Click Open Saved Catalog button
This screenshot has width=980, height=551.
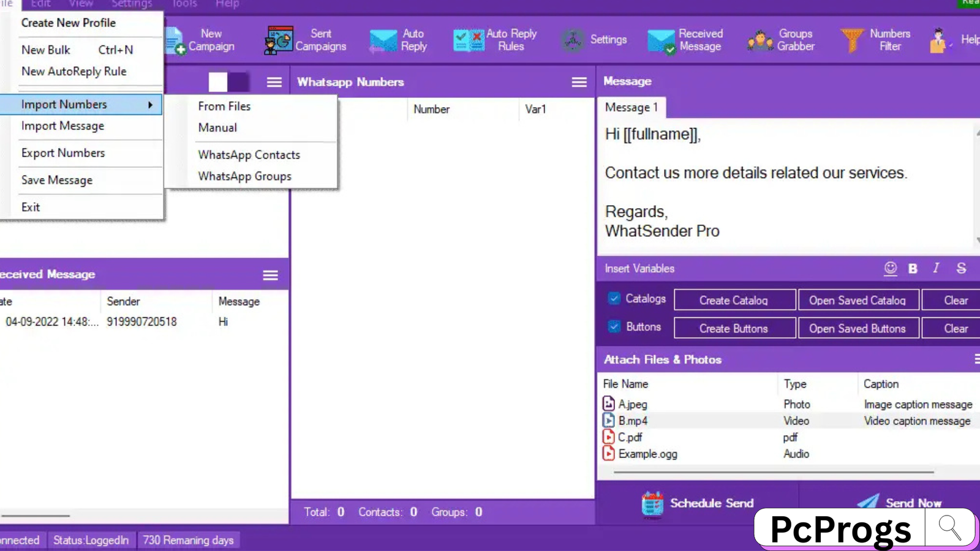[x=858, y=300]
